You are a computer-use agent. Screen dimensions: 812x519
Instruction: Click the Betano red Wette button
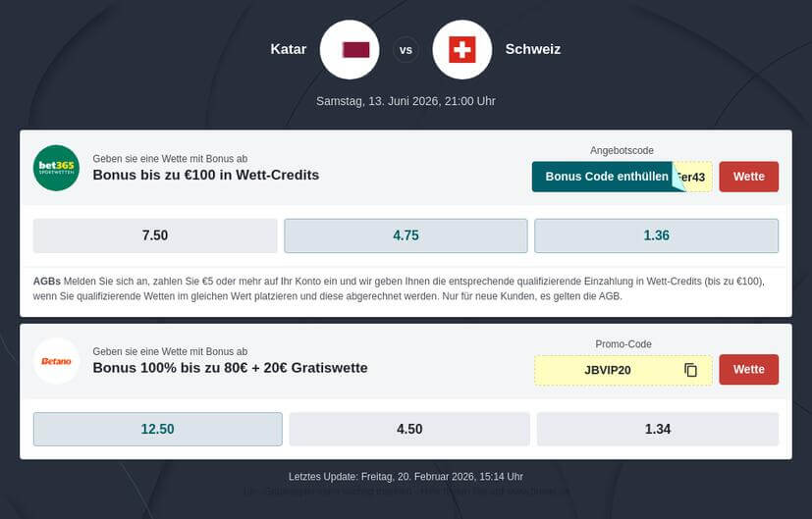748,370
